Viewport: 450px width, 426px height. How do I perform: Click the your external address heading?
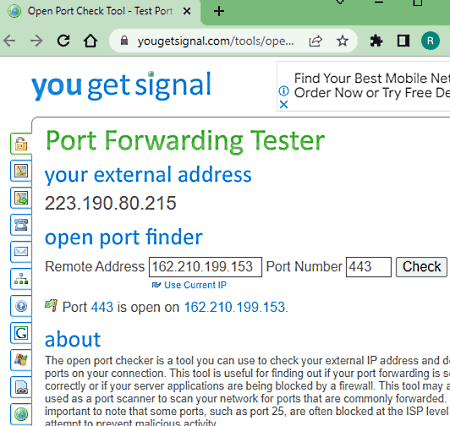click(x=148, y=175)
